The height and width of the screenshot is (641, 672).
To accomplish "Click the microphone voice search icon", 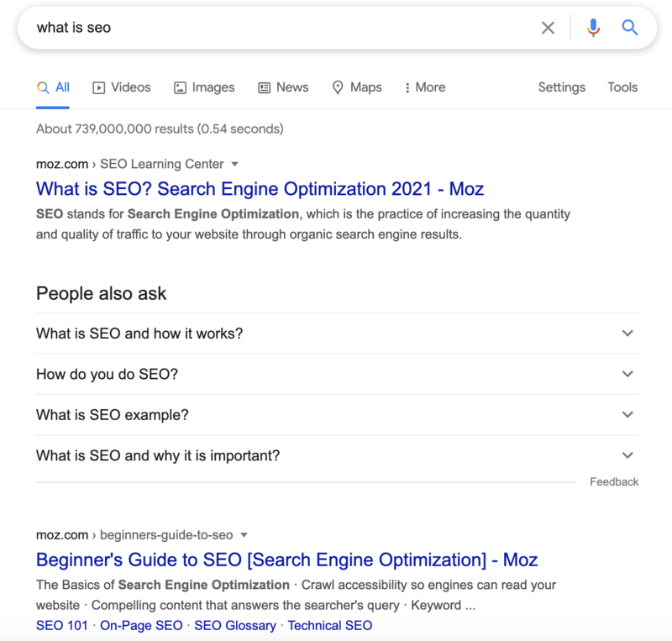I will point(593,27).
